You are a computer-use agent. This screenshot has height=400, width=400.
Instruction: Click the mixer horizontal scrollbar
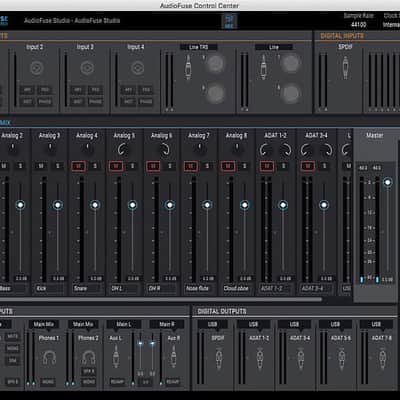160,299
